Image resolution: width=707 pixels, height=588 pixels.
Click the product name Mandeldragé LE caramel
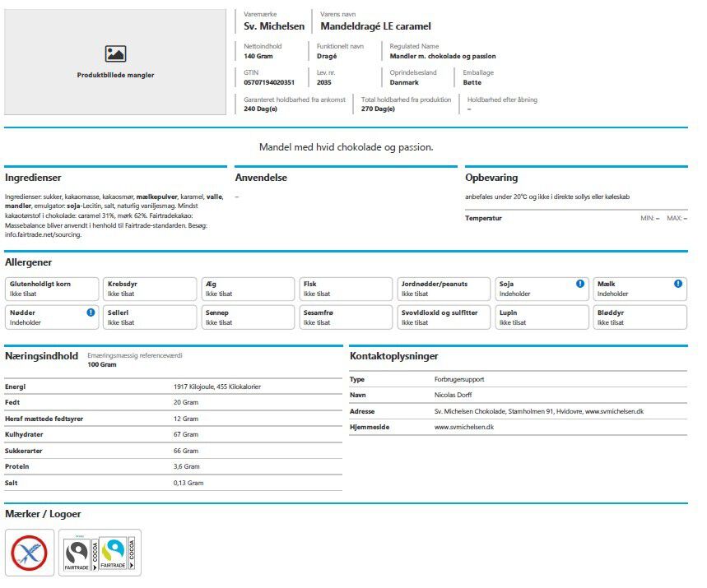[x=375, y=26]
